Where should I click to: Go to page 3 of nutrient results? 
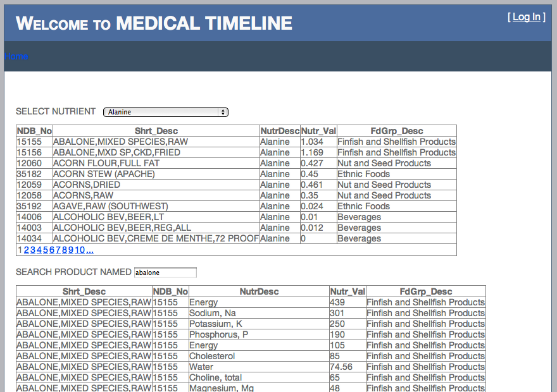pos(33,250)
